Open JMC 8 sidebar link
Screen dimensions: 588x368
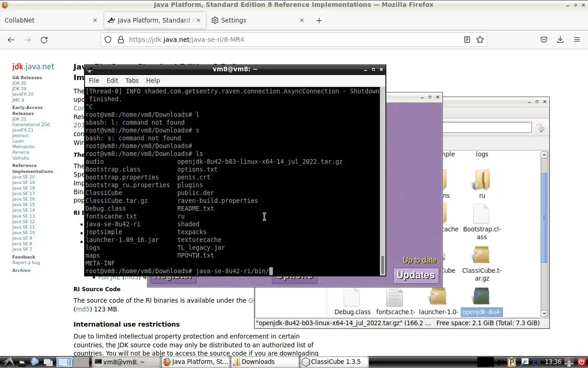[x=18, y=100]
